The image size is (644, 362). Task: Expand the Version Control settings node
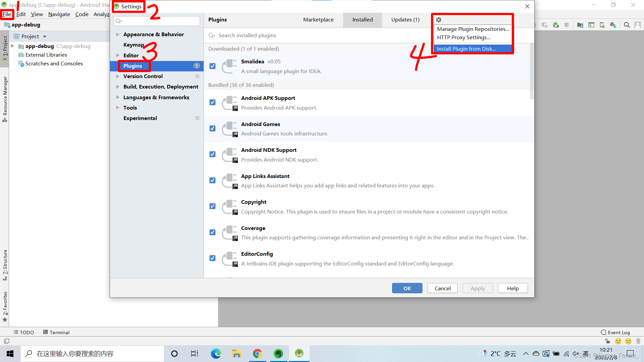pyautogui.click(x=118, y=76)
